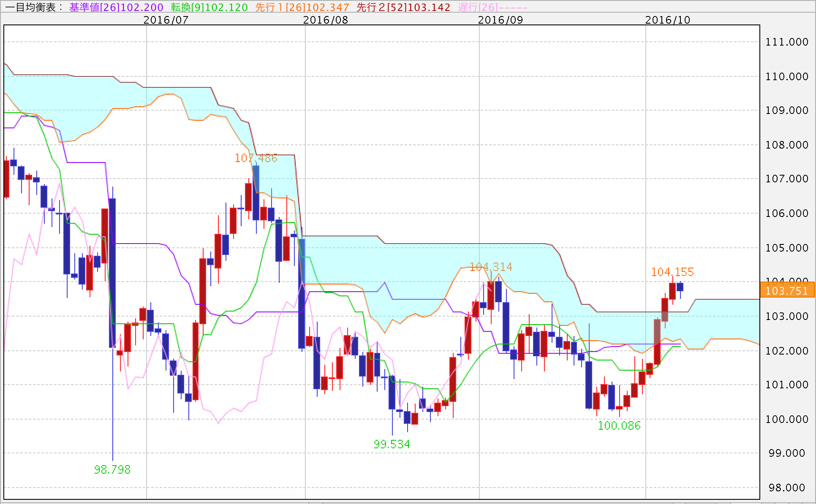This screenshot has width=816, height=504.
Task: Click the 104.155 high price marker
Action: pyautogui.click(x=672, y=272)
